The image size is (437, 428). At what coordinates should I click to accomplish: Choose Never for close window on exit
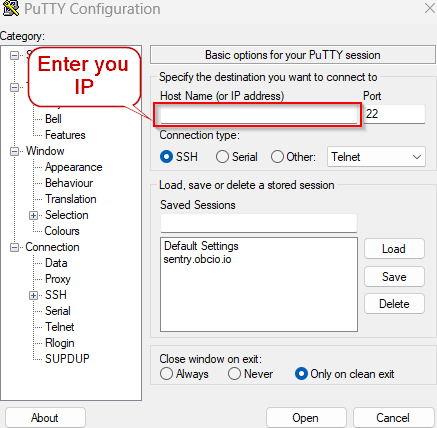(234, 374)
